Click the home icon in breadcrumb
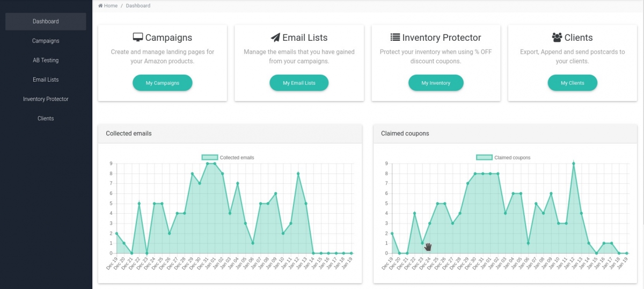This screenshot has height=289, width=644. pos(100,6)
